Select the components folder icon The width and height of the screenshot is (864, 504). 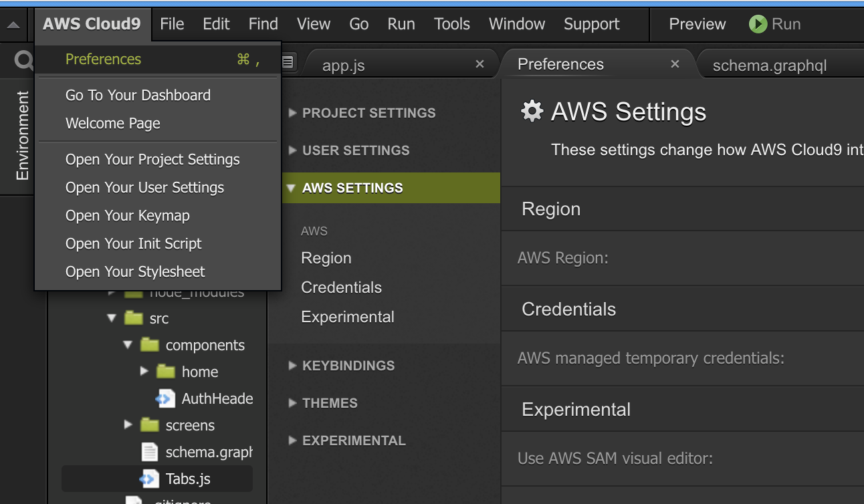tap(150, 345)
